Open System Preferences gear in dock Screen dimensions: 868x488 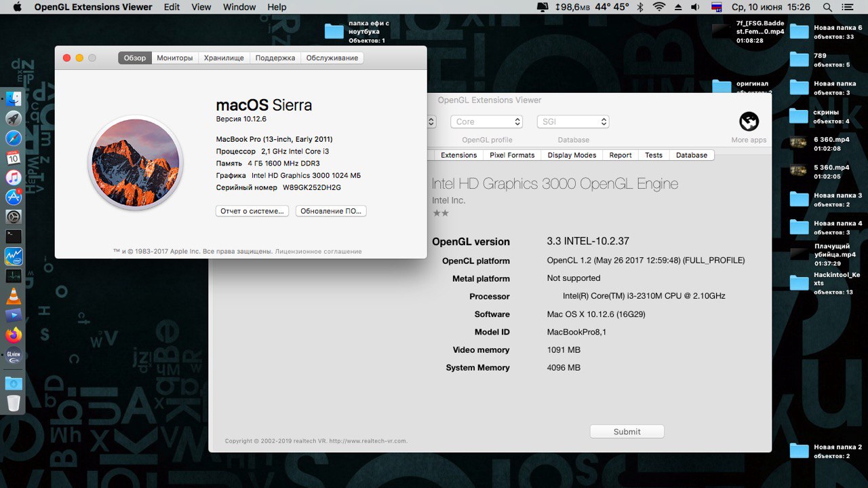point(14,217)
